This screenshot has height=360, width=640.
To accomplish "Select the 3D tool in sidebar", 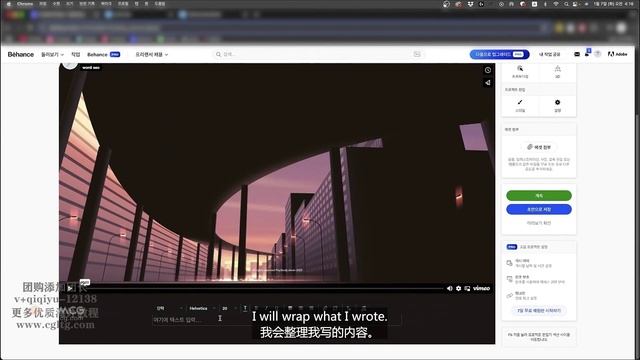I will [558, 71].
